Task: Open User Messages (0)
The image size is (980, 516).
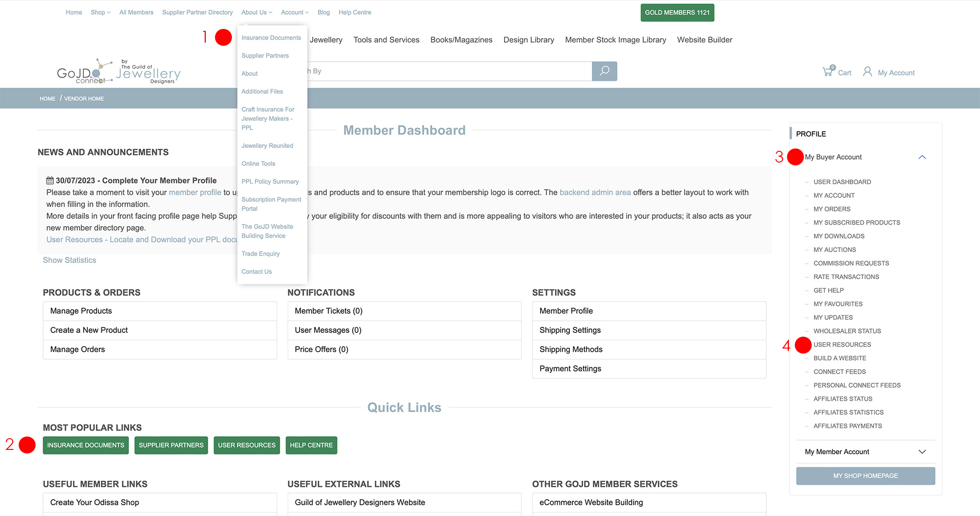Action: click(404, 330)
